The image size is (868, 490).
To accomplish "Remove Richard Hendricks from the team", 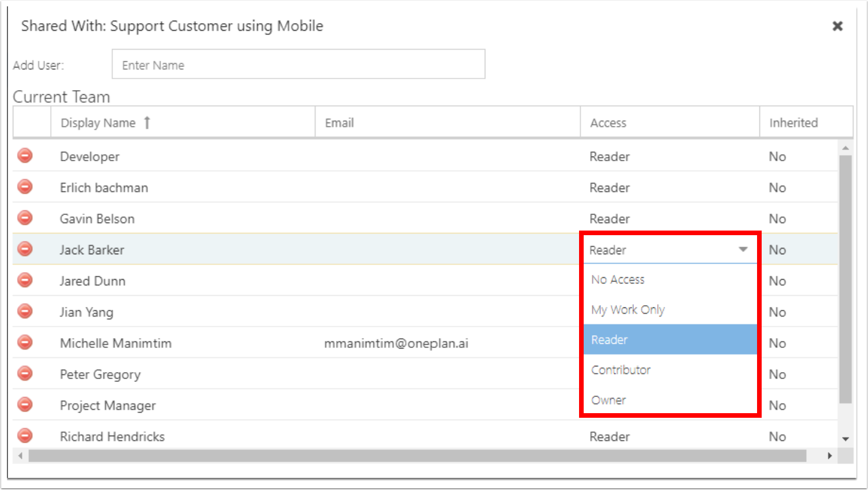I will [x=25, y=436].
